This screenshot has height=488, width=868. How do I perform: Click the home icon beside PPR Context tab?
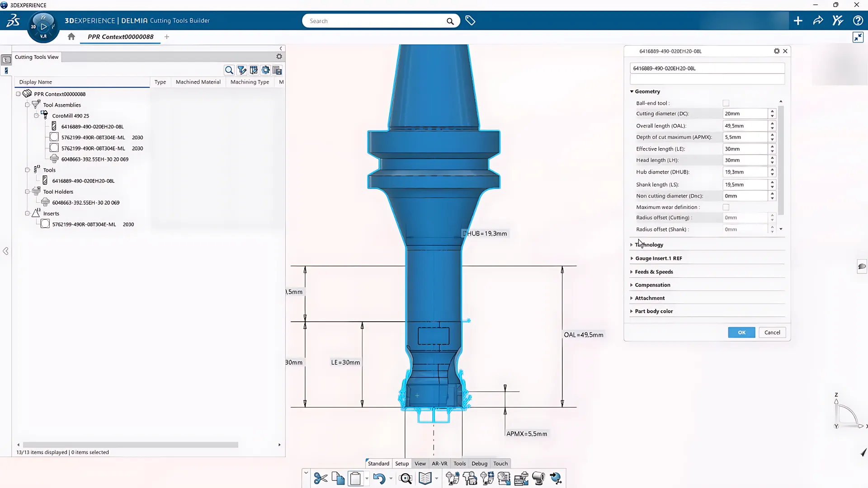[x=71, y=37]
